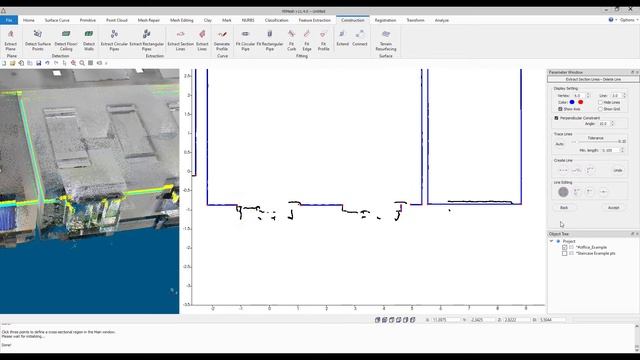Use the Fit Edge tool
Viewport: 640px width, 360px height.
[307, 40]
